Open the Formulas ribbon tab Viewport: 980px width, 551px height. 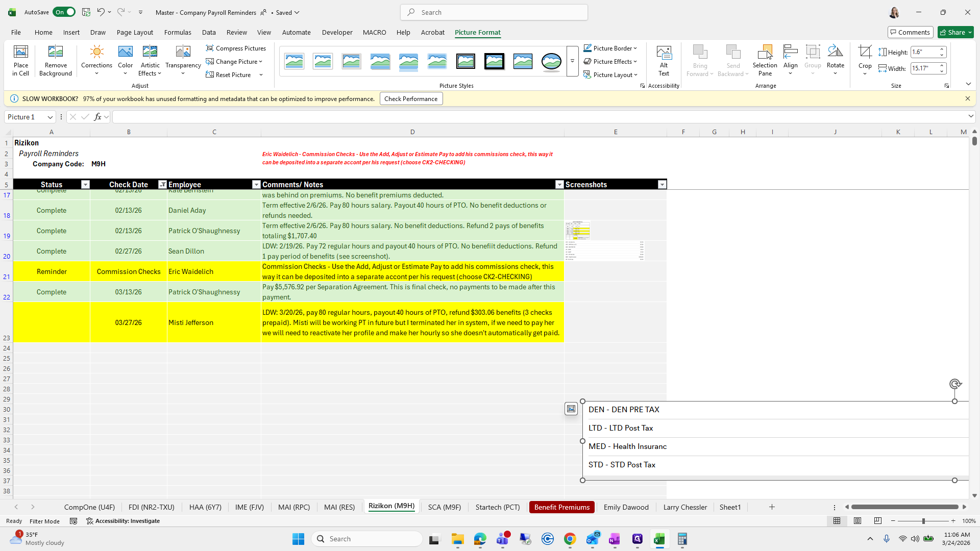click(x=178, y=32)
